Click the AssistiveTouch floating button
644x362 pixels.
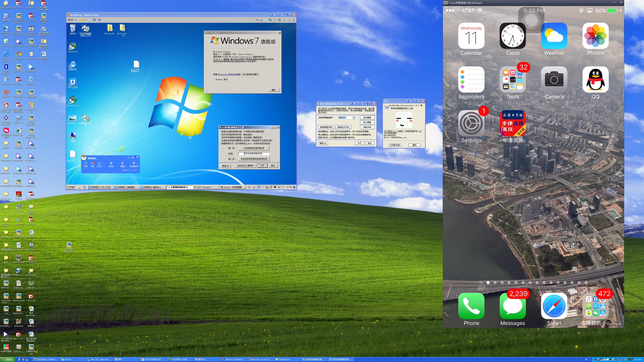(531, 20)
